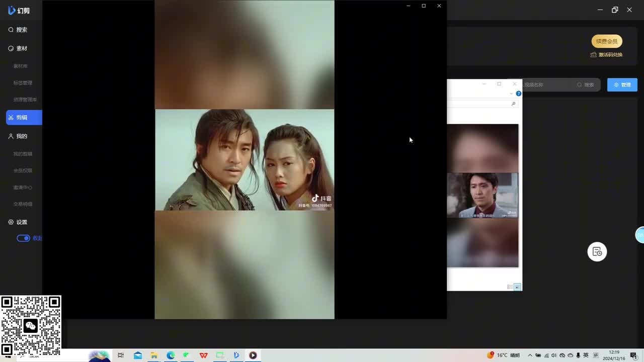
Task: Click the blue 管理 manage button
Action: (x=622, y=85)
